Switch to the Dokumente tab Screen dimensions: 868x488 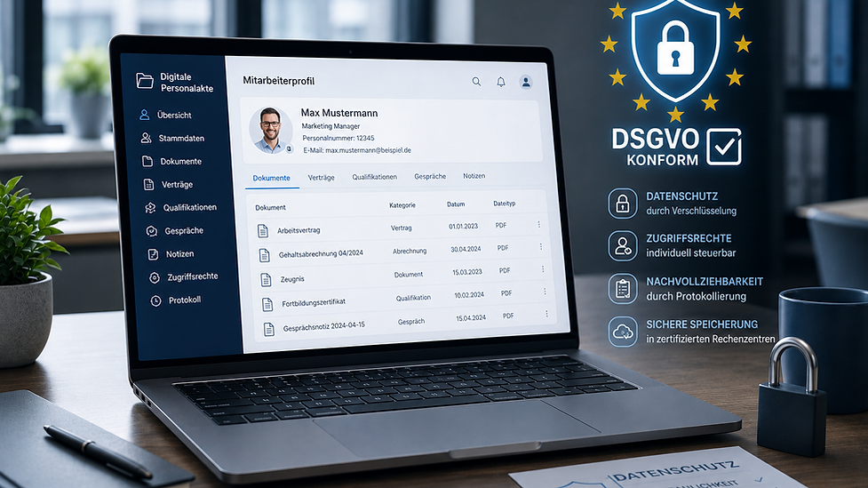(x=271, y=179)
